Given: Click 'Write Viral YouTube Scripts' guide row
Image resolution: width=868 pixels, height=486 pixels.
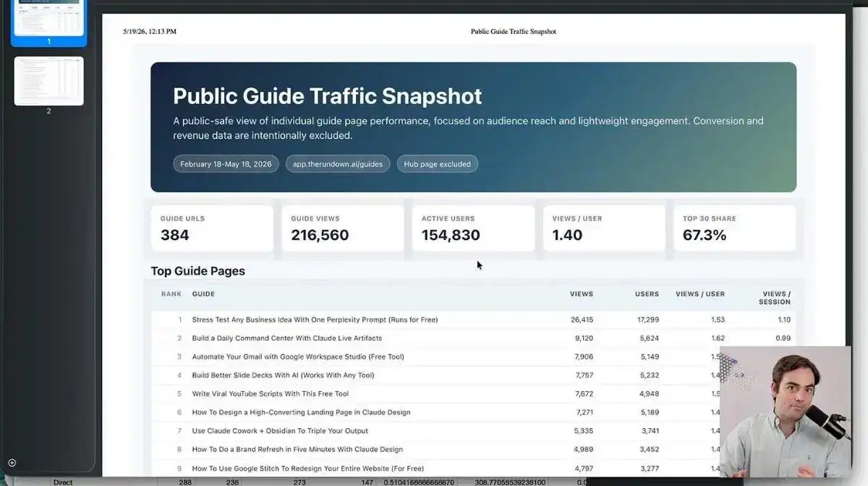Looking at the screenshot, I should [x=473, y=394].
